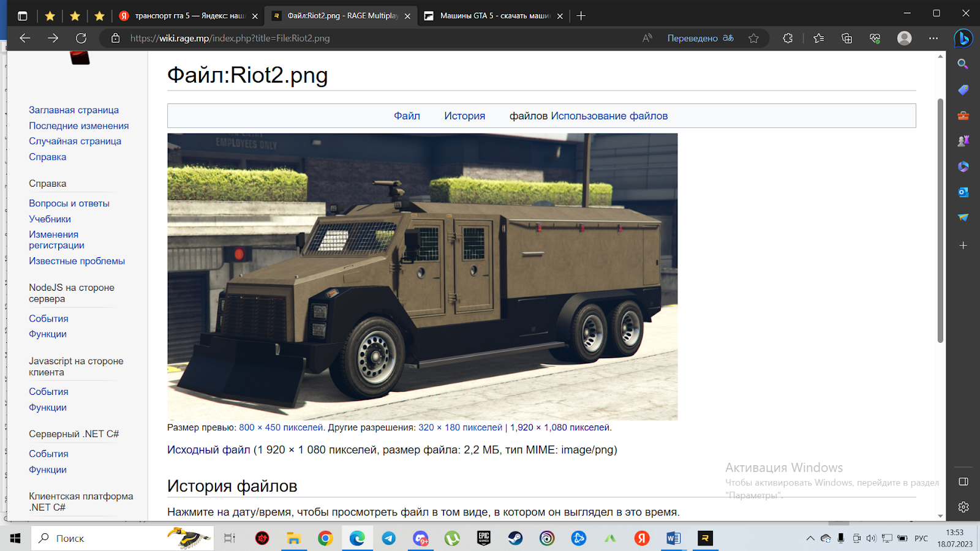Viewport: 980px width, 551px height.
Task: Open Task View on the taskbar
Action: click(x=230, y=538)
